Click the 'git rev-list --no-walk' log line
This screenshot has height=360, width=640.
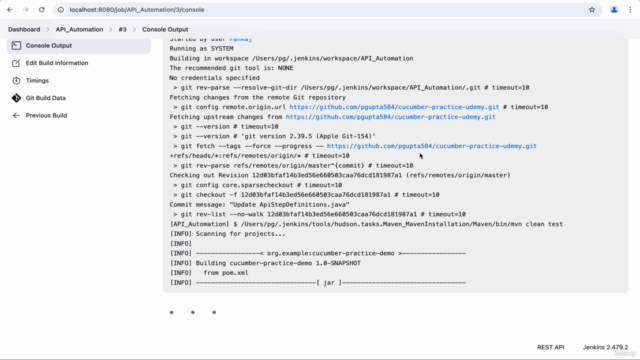pos(319,214)
